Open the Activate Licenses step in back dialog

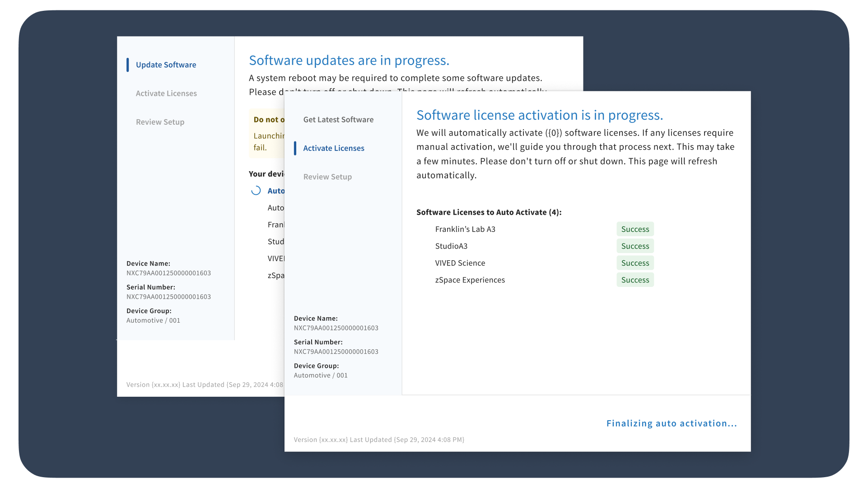coord(166,93)
